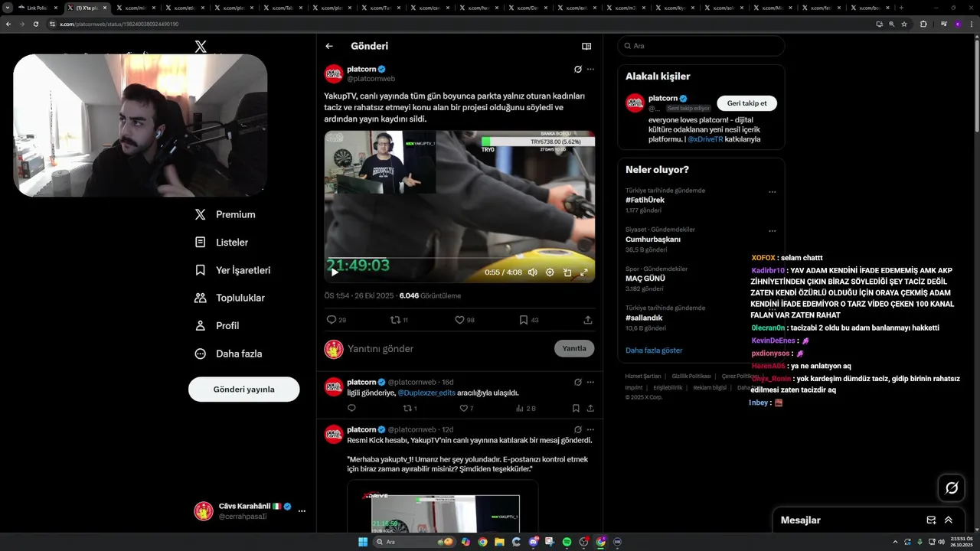Click the Ara search box on X
980x551 pixels.
coord(701,46)
